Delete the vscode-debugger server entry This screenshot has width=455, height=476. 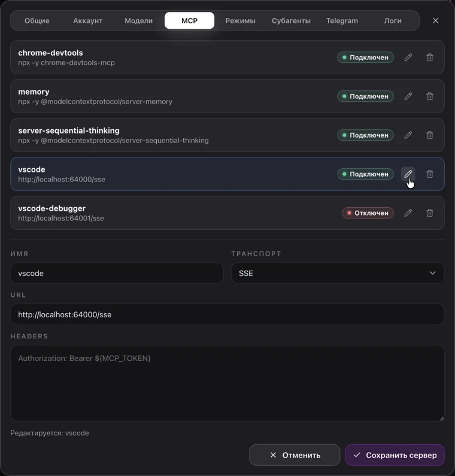pyautogui.click(x=429, y=213)
